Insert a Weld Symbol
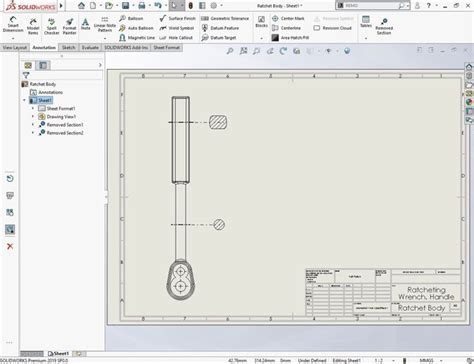The width and height of the screenshot is (474, 364). click(x=177, y=28)
